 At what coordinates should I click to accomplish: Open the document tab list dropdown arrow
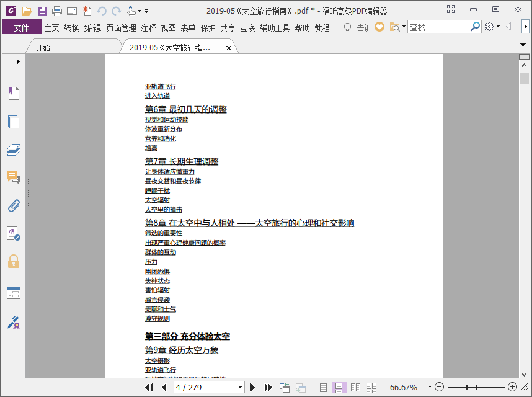(x=523, y=45)
